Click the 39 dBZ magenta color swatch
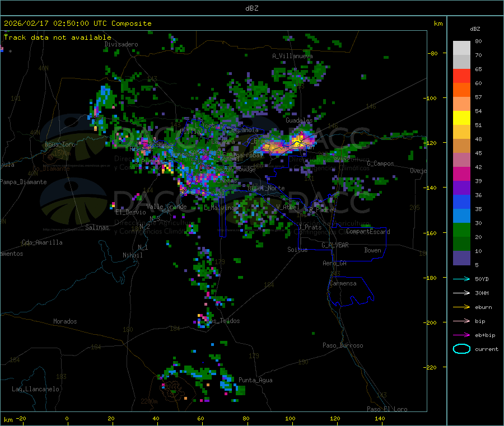This screenshot has height=426, width=504. click(461, 174)
